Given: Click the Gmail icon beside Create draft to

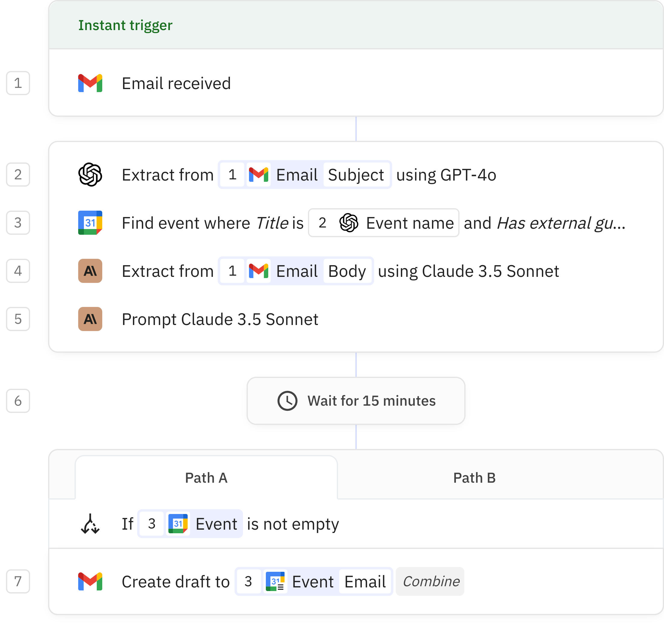Looking at the screenshot, I should pos(90,581).
